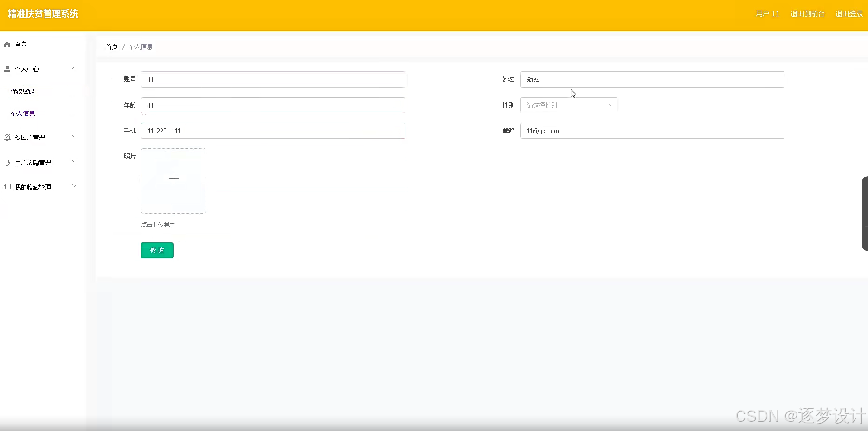Expand the 用户应聘管理 chevron
The width and height of the screenshot is (868, 431).
pyautogui.click(x=74, y=162)
